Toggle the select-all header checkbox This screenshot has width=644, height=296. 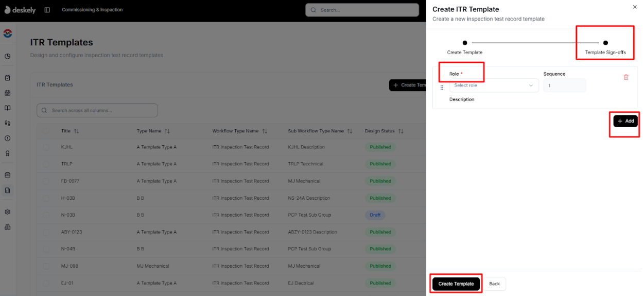point(46,131)
